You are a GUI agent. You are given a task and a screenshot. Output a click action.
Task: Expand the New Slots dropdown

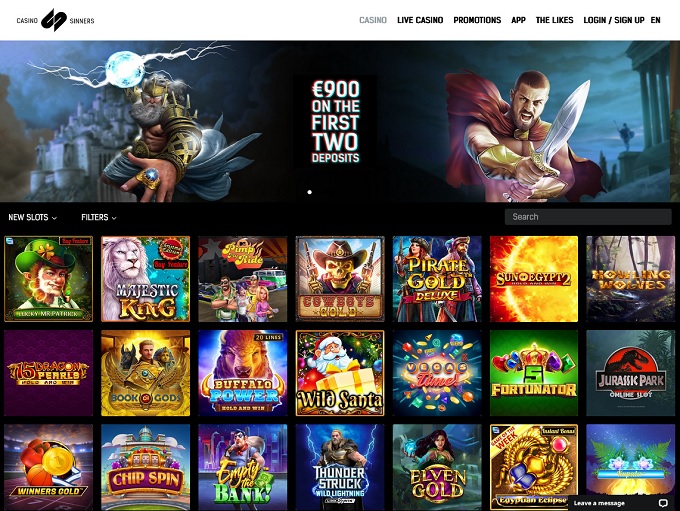33,217
